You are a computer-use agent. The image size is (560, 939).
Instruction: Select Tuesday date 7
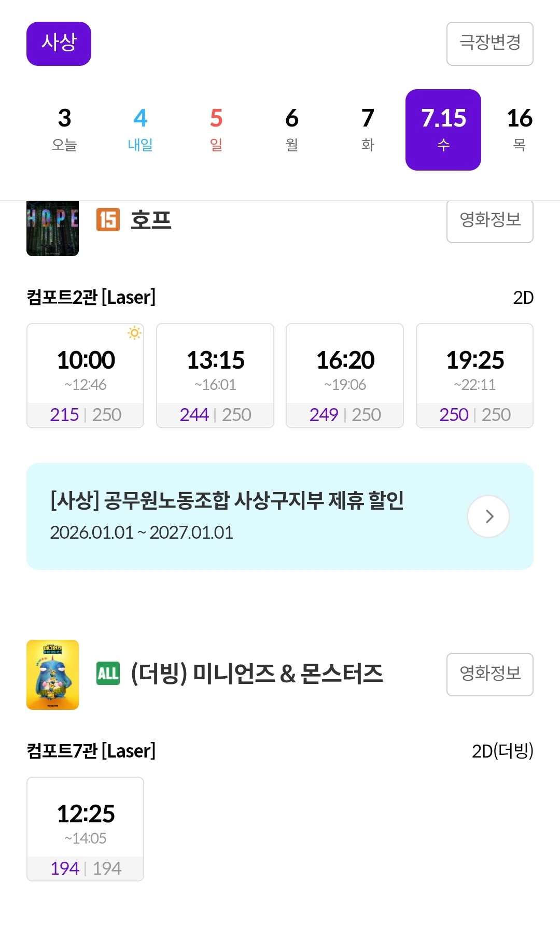368,130
